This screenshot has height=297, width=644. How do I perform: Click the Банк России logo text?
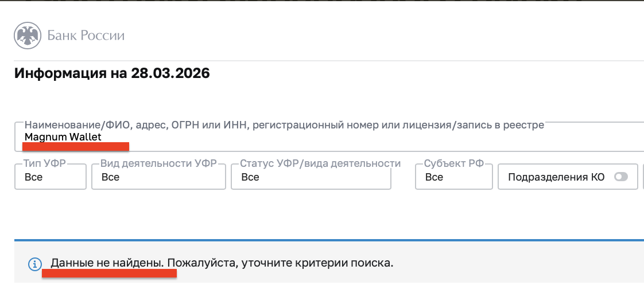tap(86, 36)
